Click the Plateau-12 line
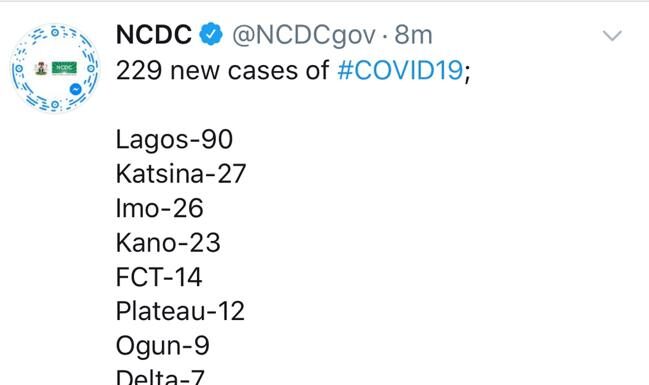The image size is (649, 385). point(180,311)
